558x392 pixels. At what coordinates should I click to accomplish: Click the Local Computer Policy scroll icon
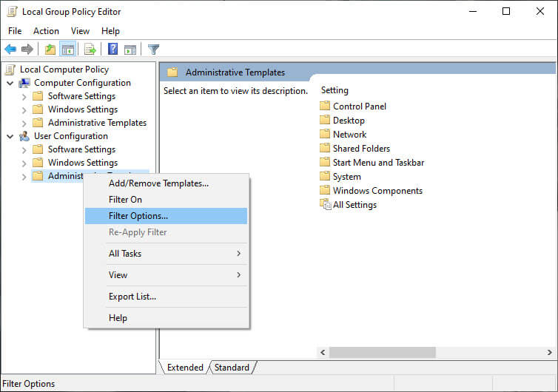coord(10,70)
